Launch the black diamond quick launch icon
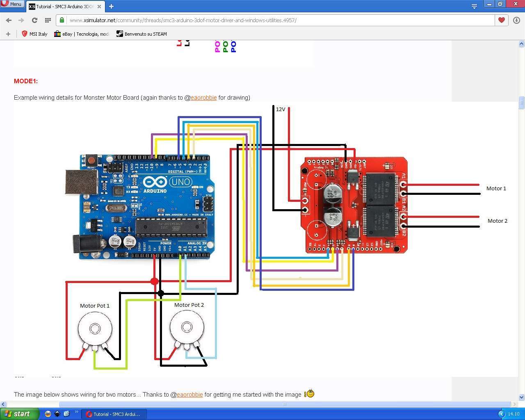The width and height of the screenshot is (525, 420). pyautogui.click(x=57, y=414)
